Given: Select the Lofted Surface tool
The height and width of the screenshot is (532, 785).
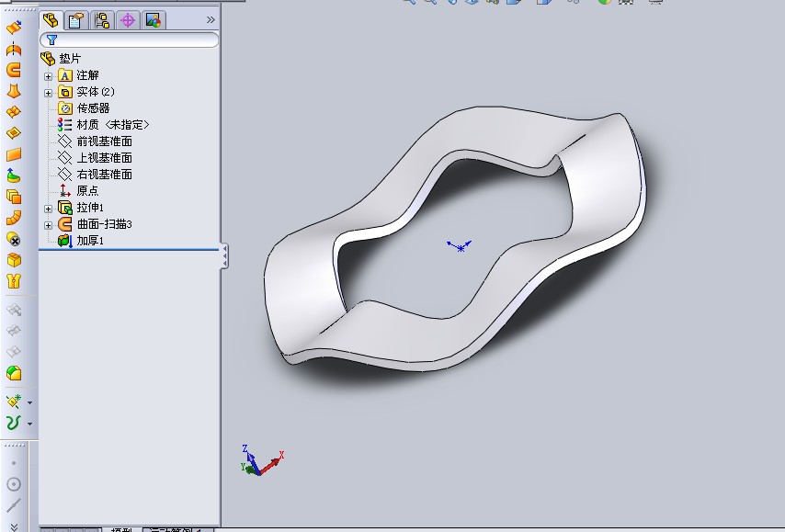Looking at the screenshot, I should 14,91.
